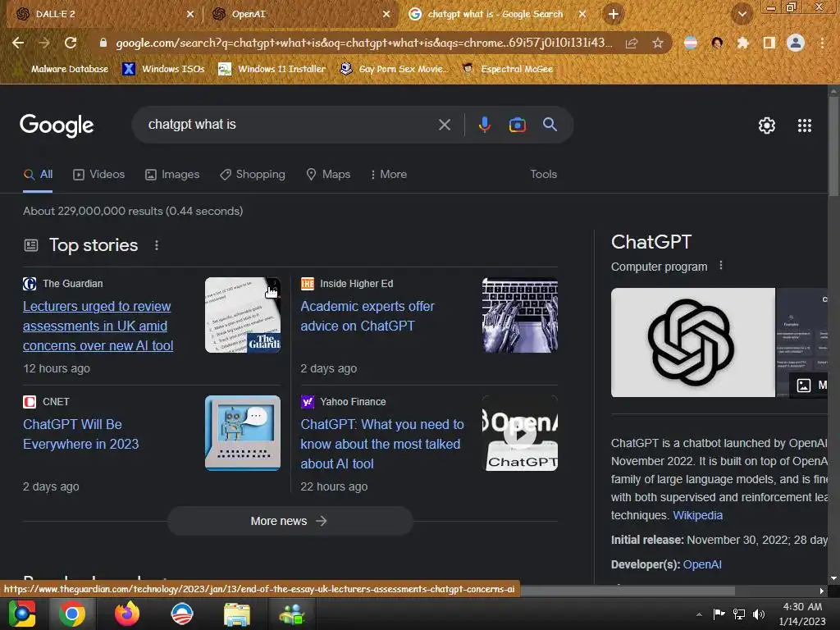Open the network tray icon
This screenshot has height=630, width=840.
tap(739, 614)
